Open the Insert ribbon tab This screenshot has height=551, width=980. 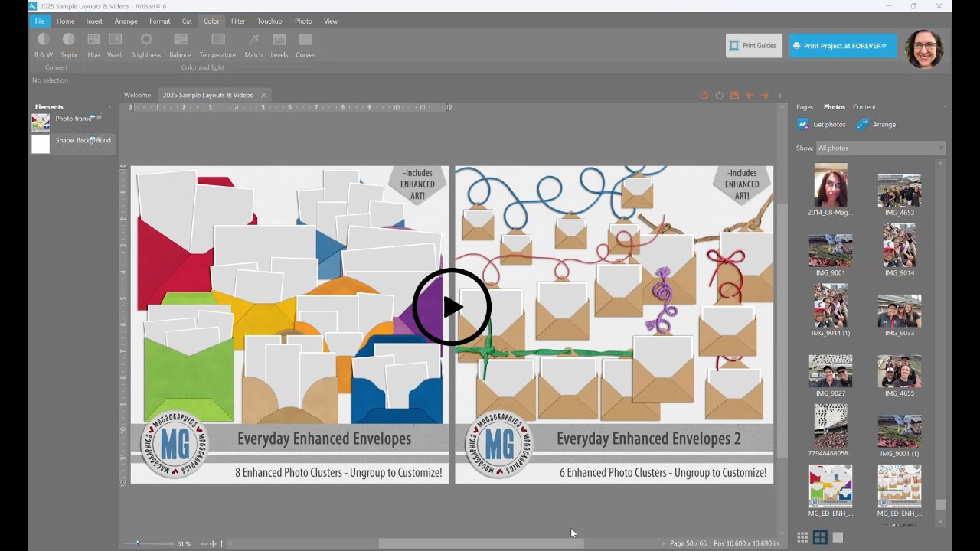(x=94, y=21)
